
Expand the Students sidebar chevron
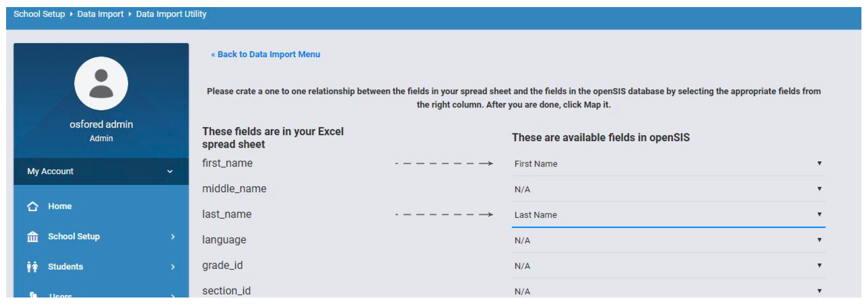pos(173,267)
